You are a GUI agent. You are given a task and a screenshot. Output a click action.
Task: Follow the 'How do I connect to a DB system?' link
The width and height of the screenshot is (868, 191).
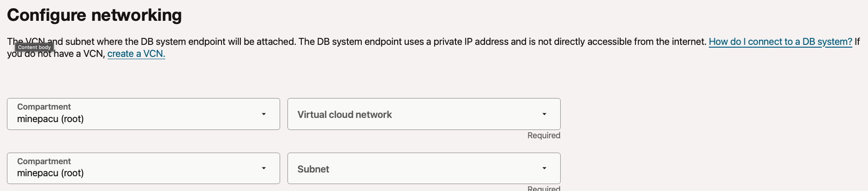[780, 42]
